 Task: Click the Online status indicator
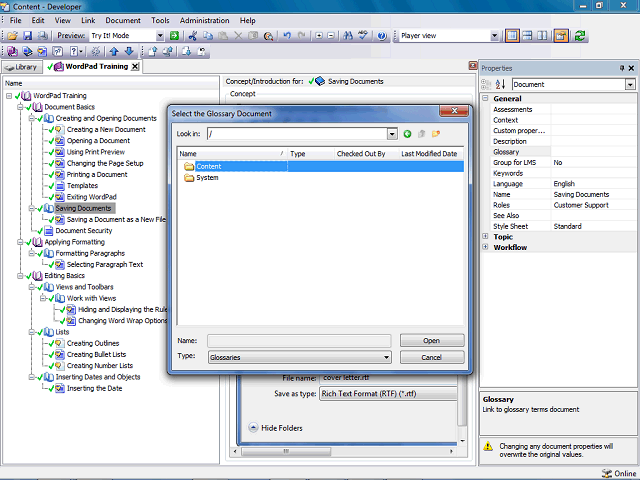pyautogui.click(x=619, y=473)
